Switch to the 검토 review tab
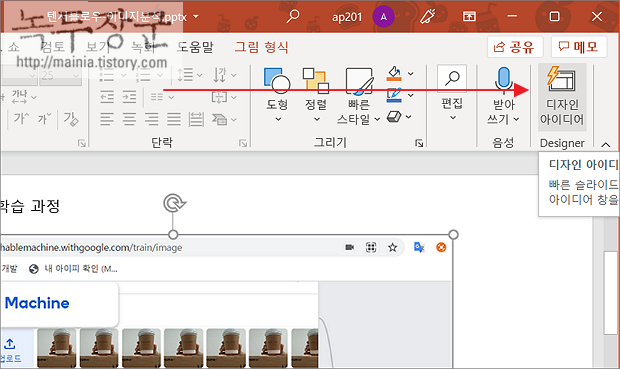The image size is (620, 369). pos(53,47)
